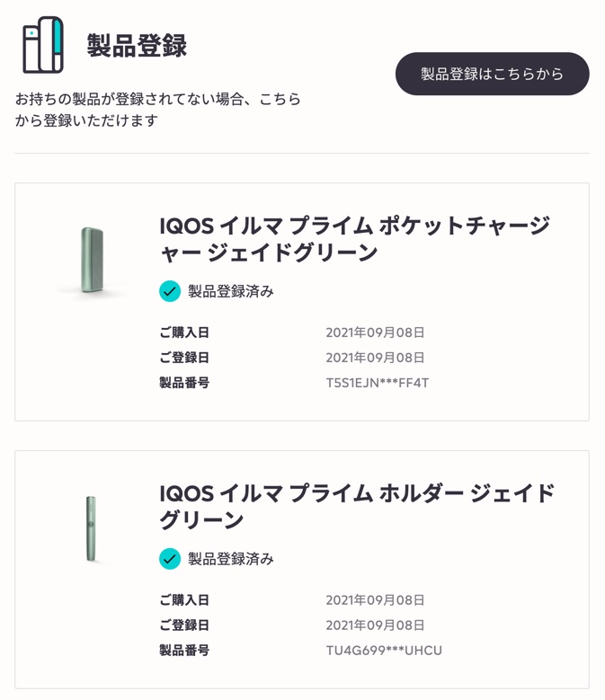
Task: Click the Holder ご登録日 date value
Action: pos(375,625)
